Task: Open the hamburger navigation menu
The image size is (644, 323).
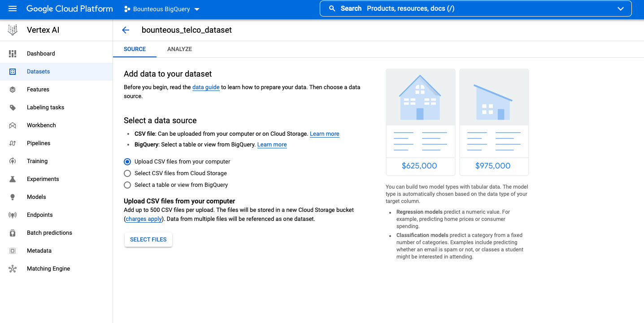Action: tap(13, 9)
